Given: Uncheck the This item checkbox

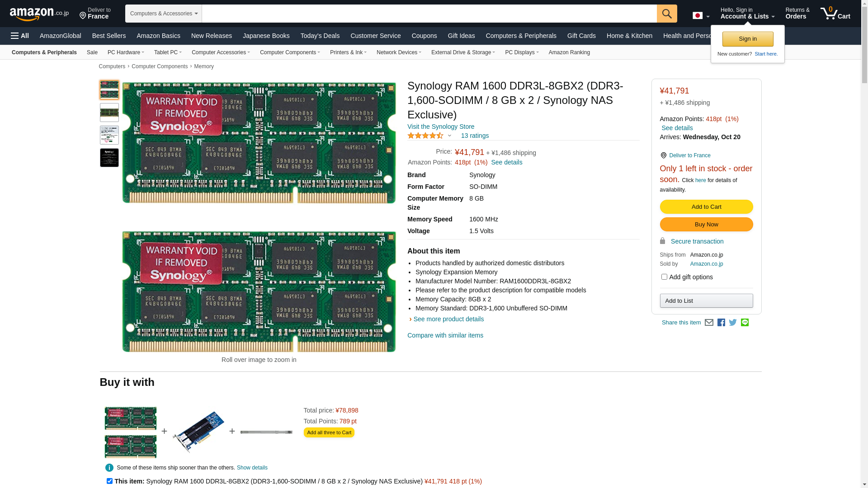Looking at the screenshot, I should click(x=109, y=481).
